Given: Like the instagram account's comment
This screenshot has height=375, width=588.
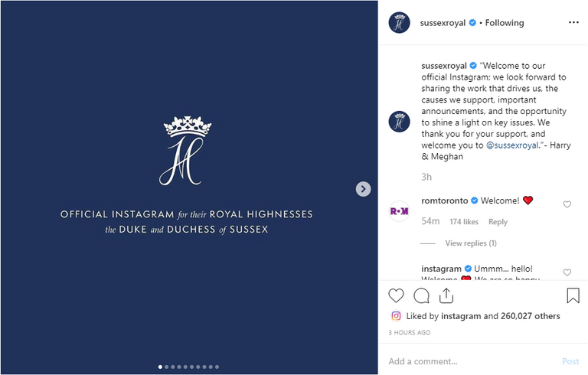Looking at the screenshot, I should 567,272.
